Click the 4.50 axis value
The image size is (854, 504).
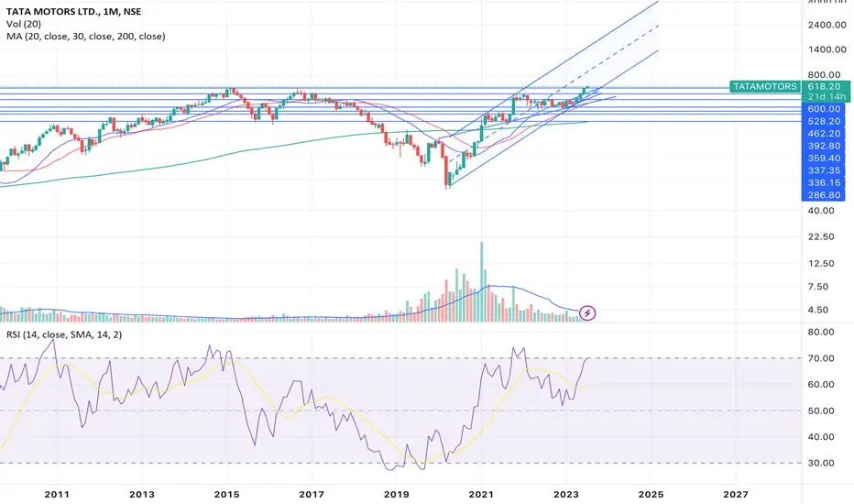[818, 310]
